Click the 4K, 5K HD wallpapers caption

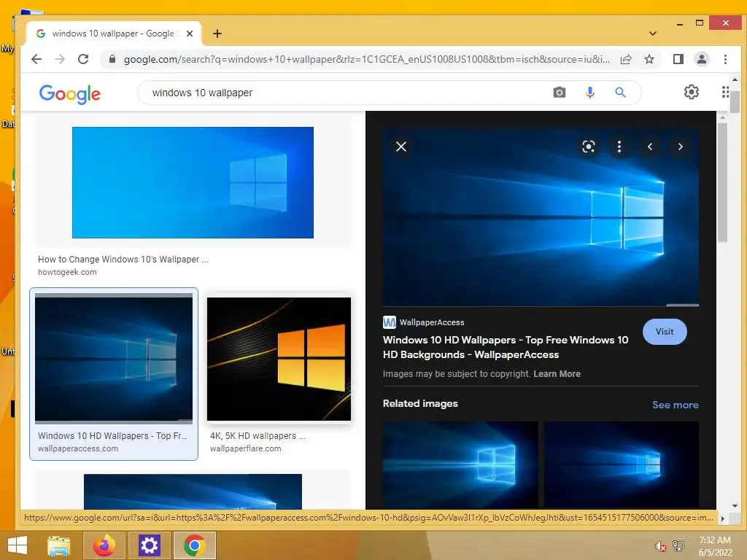(x=258, y=436)
